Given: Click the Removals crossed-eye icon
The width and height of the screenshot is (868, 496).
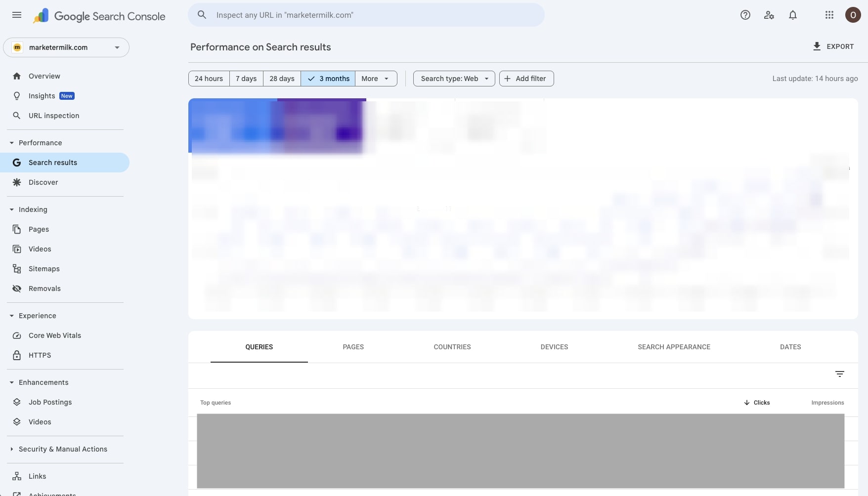Looking at the screenshot, I should point(17,289).
